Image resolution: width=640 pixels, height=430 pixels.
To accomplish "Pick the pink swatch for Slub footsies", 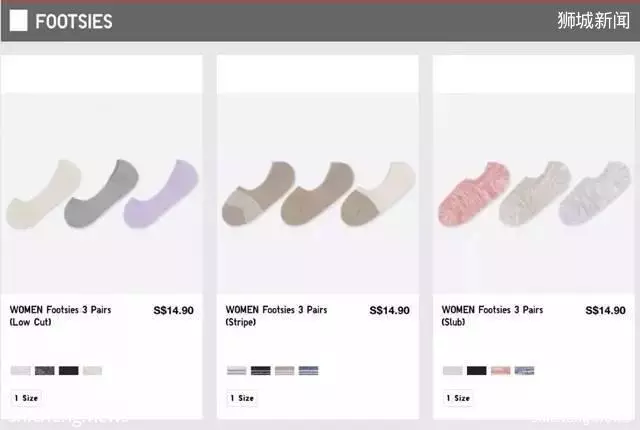I will tap(500, 370).
